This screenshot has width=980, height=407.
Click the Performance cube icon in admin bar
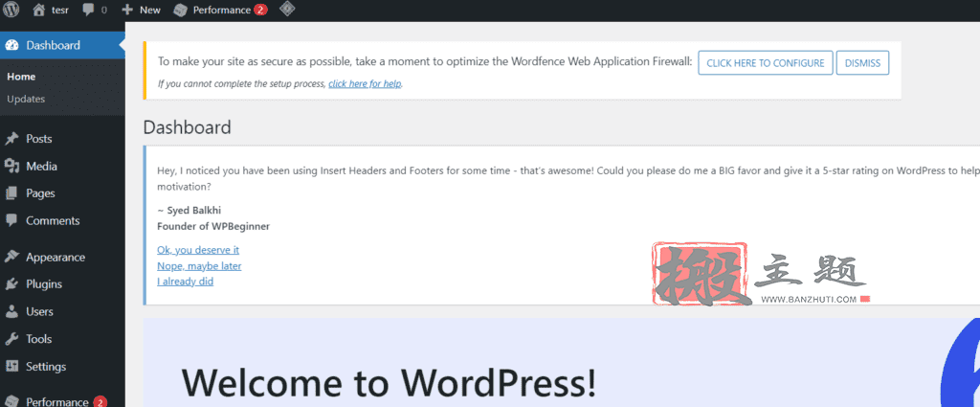click(x=180, y=10)
